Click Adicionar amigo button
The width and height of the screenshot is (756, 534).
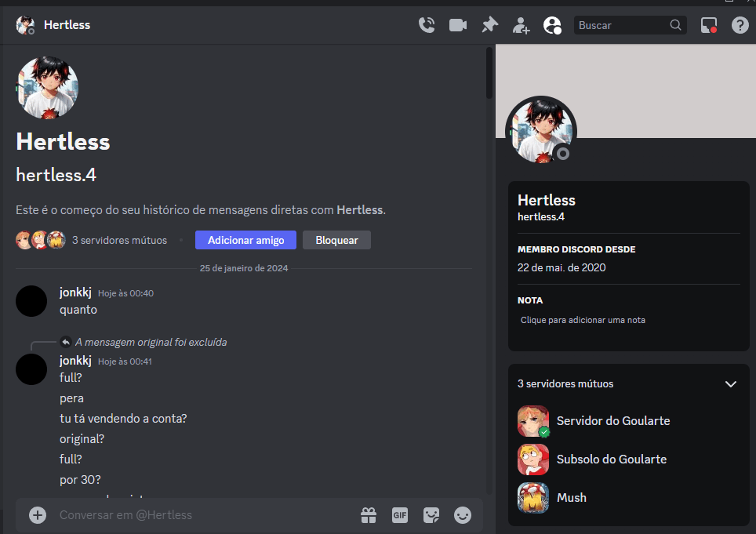(245, 240)
